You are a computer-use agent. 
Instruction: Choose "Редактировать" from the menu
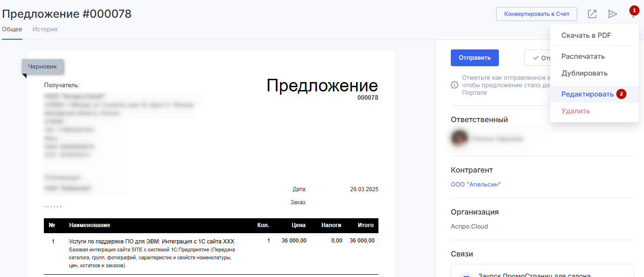point(587,94)
